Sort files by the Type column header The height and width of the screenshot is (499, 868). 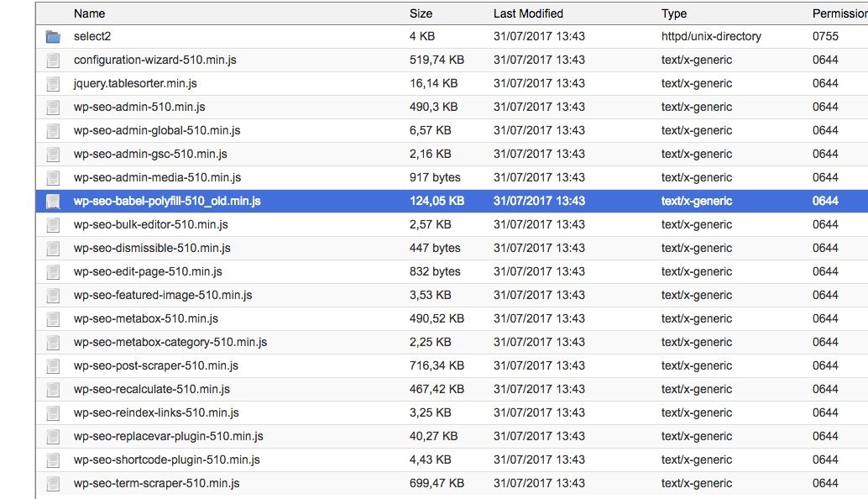tap(674, 13)
